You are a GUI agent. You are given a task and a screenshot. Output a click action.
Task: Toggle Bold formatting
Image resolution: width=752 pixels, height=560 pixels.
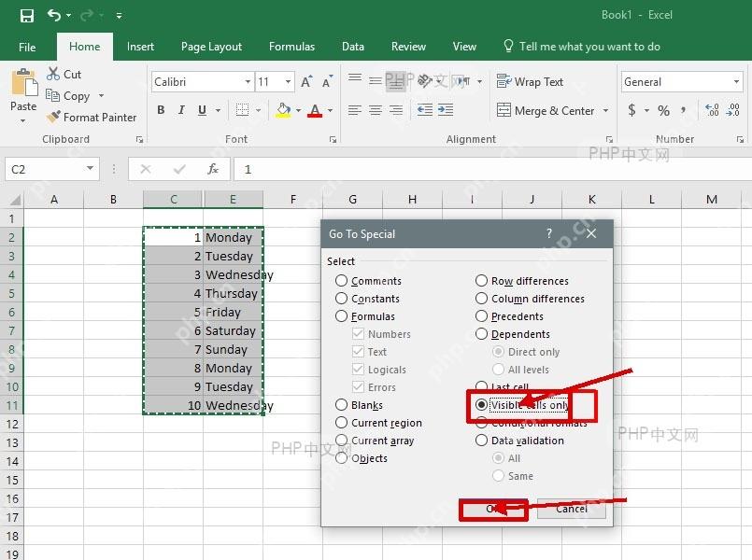tap(161, 110)
